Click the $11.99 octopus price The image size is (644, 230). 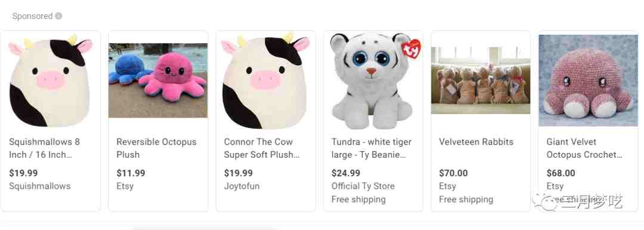point(131,173)
